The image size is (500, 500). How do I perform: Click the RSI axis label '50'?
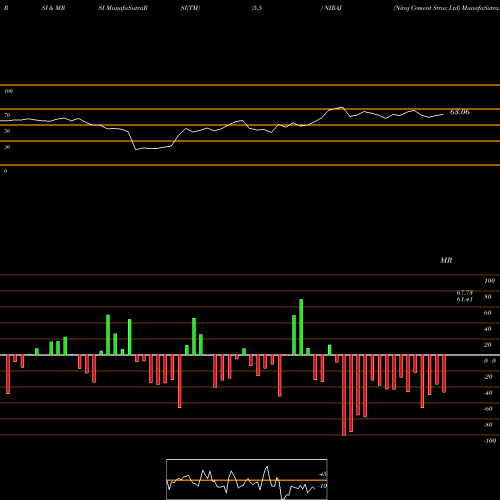tap(7, 131)
